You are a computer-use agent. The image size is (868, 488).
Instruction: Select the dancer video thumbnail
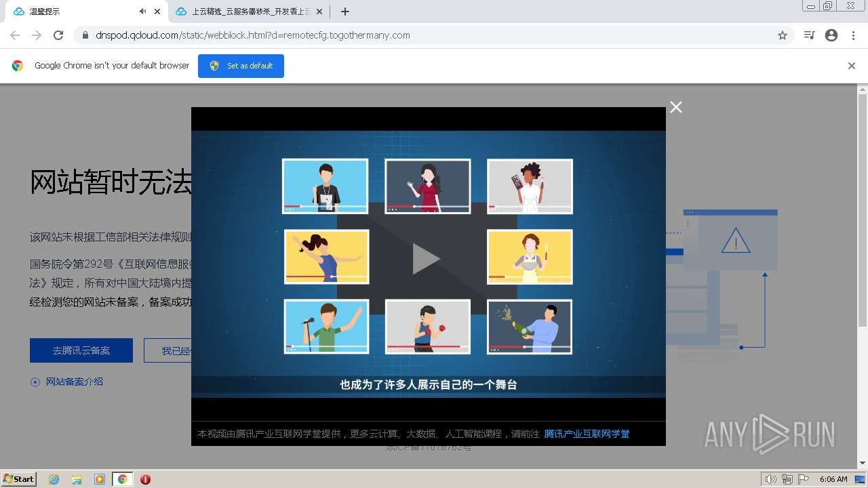pyautogui.click(x=326, y=257)
